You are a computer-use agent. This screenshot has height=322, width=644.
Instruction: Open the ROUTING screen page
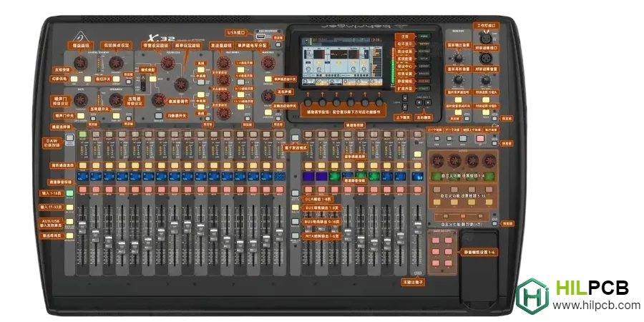424,51
